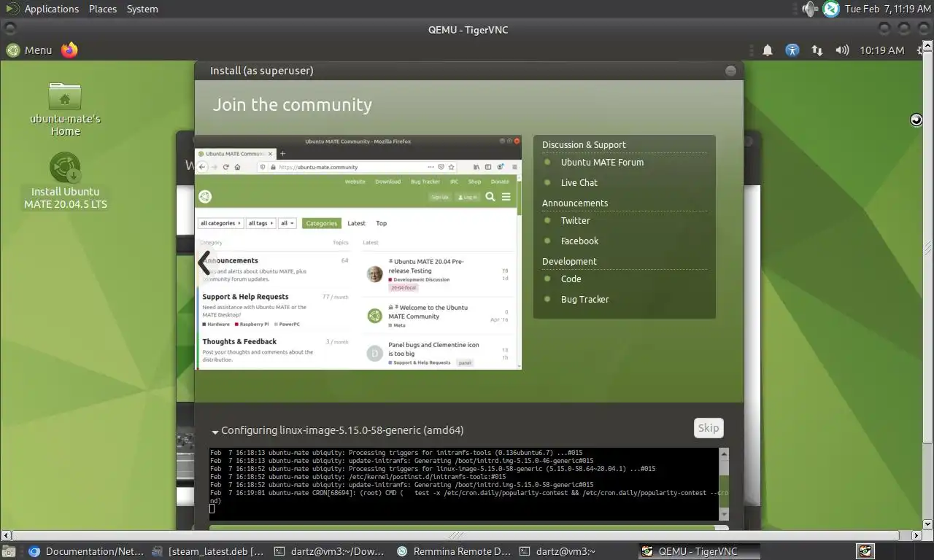This screenshot has height=560, width=934.
Task: Click the show desktop icon in host taskbar
Action: tap(9, 551)
